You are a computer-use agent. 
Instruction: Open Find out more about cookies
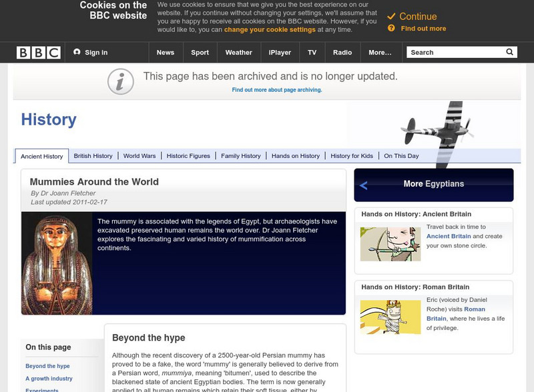click(x=423, y=29)
